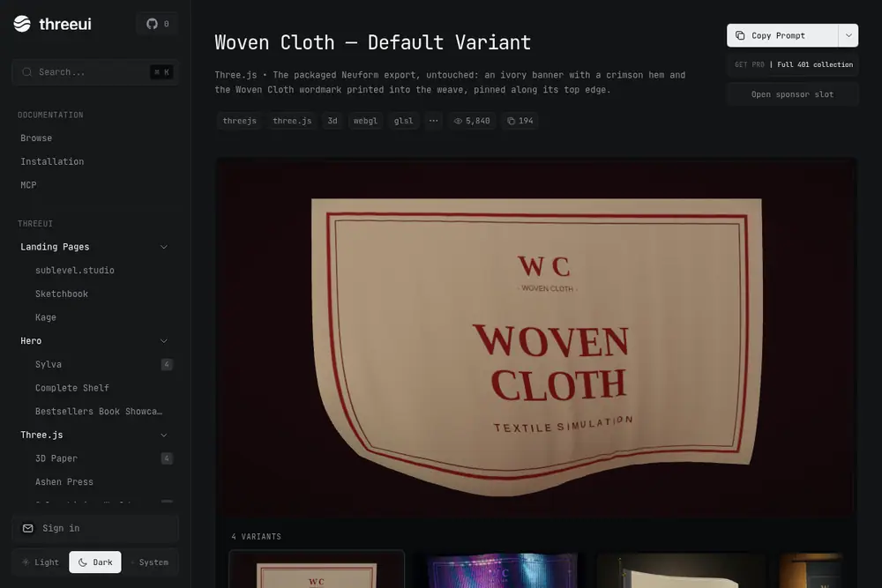Viewport: 882px width, 588px height.
Task: Click the search magnifier icon
Action: tap(26, 72)
